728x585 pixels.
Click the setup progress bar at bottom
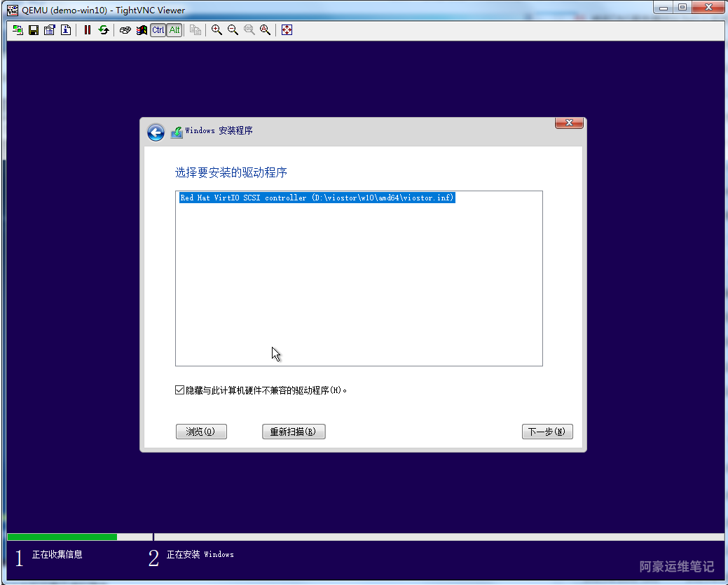click(365, 537)
